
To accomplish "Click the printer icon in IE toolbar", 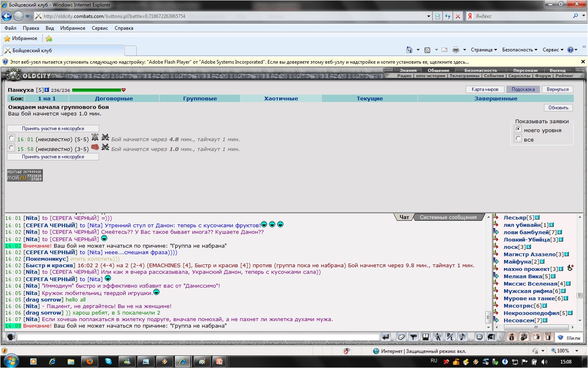I will [x=455, y=50].
